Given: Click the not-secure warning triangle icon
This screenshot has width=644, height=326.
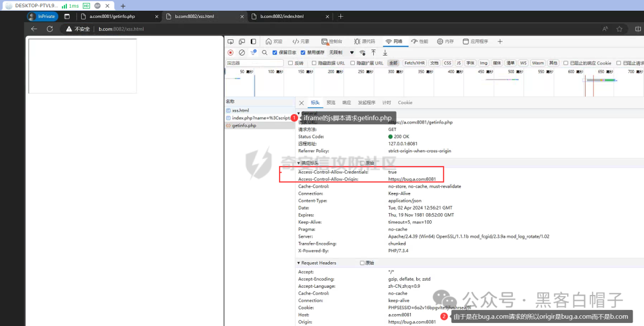Looking at the screenshot, I should click(69, 29).
